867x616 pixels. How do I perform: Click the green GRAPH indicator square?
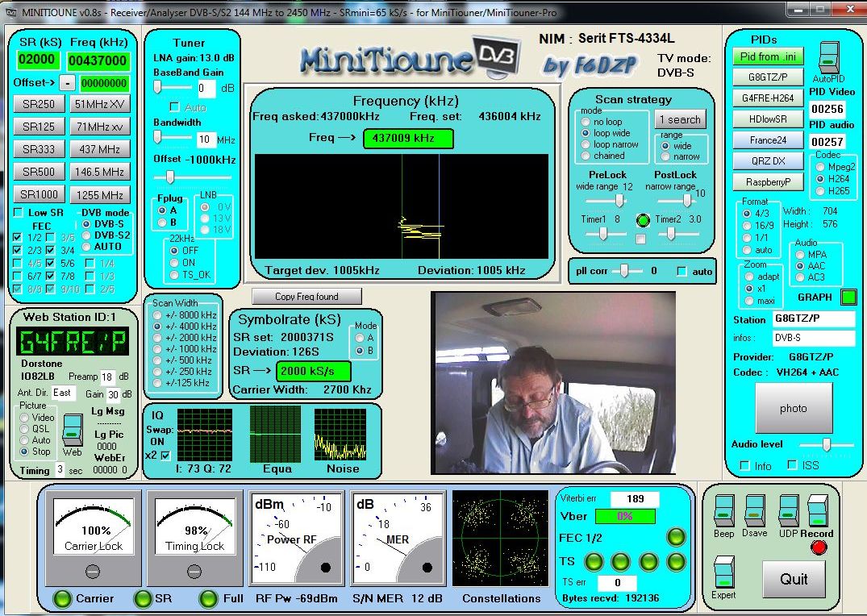coord(848,297)
